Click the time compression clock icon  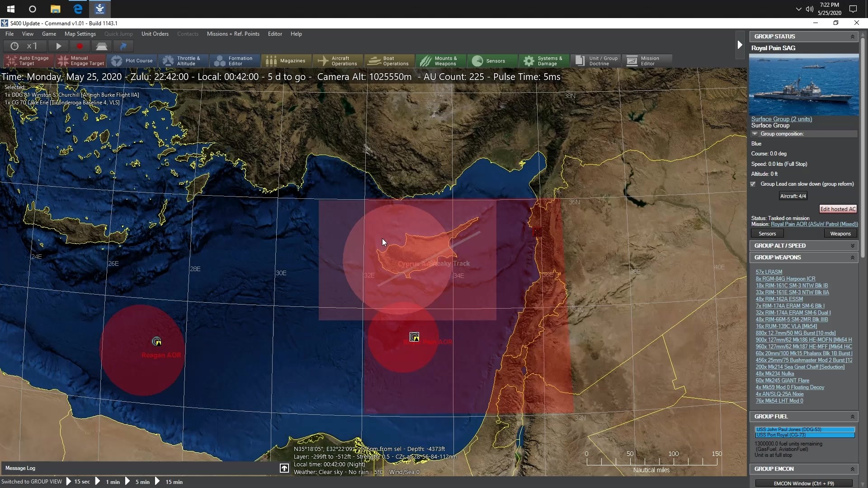coord(14,46)
